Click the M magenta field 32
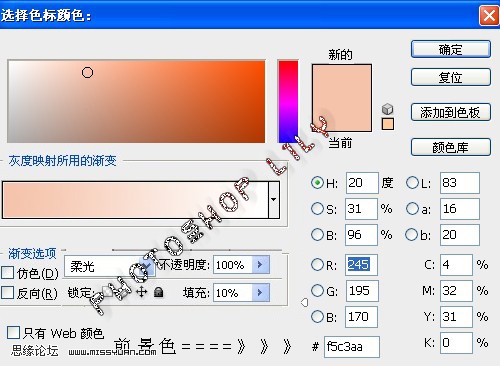This screenshot has height=366, width=500. point(456,291)
